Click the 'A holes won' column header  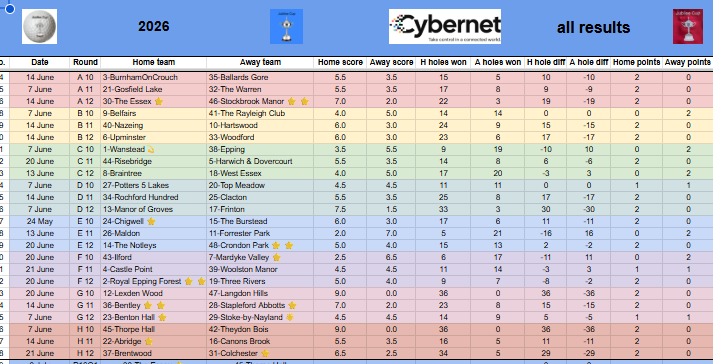[x=497, y=62]
